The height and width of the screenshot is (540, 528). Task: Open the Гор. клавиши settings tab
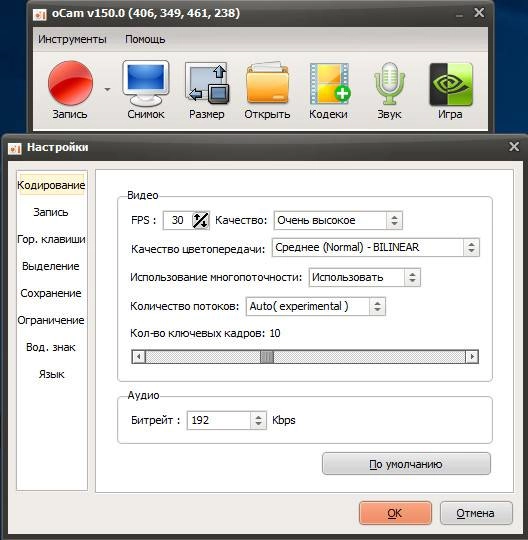pos(51,239)
